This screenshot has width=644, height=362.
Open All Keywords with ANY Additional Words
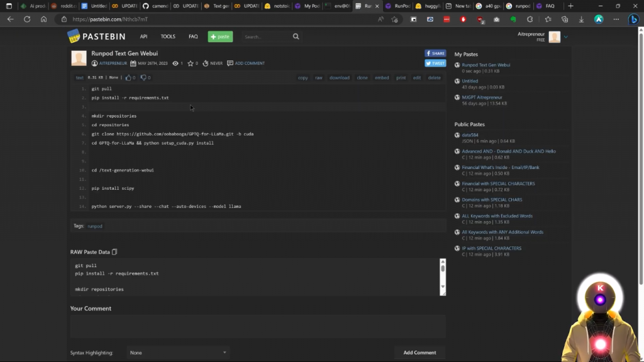[x=502, y=232]
